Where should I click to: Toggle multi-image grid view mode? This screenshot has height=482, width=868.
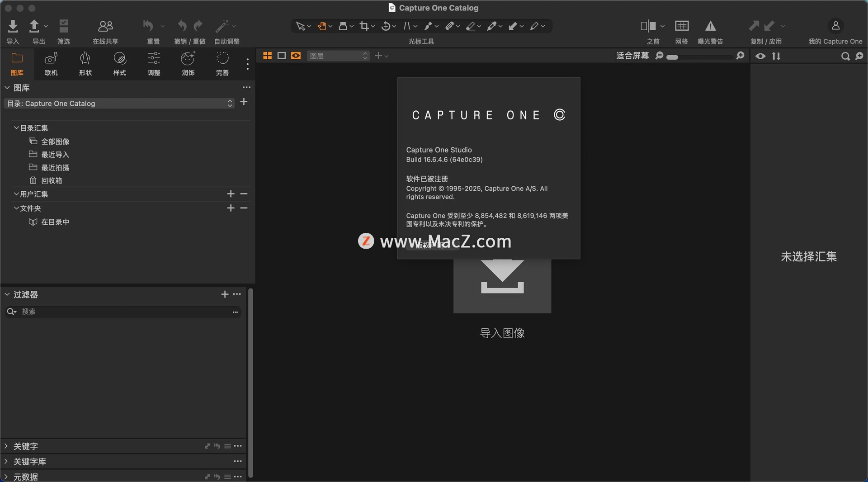[267, 56]
